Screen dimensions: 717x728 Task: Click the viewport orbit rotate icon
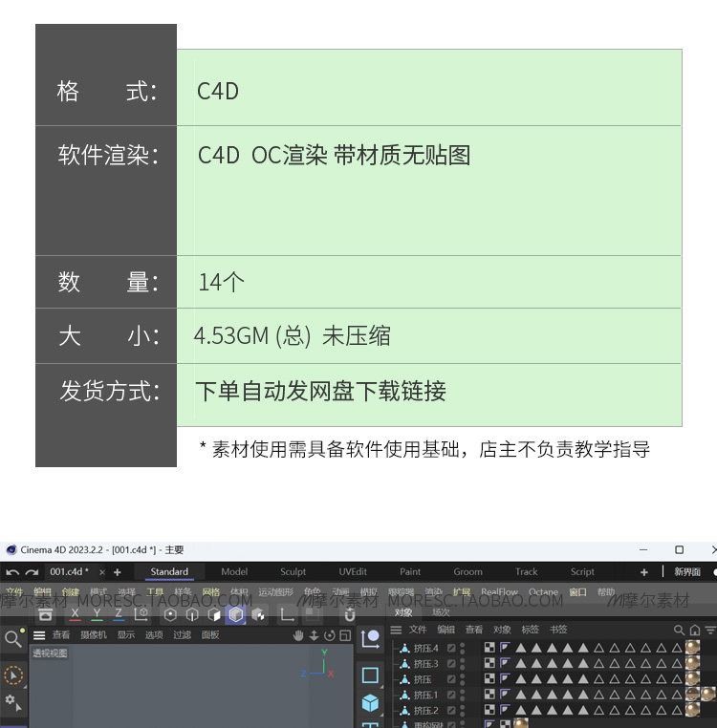(x=330, y=635)
